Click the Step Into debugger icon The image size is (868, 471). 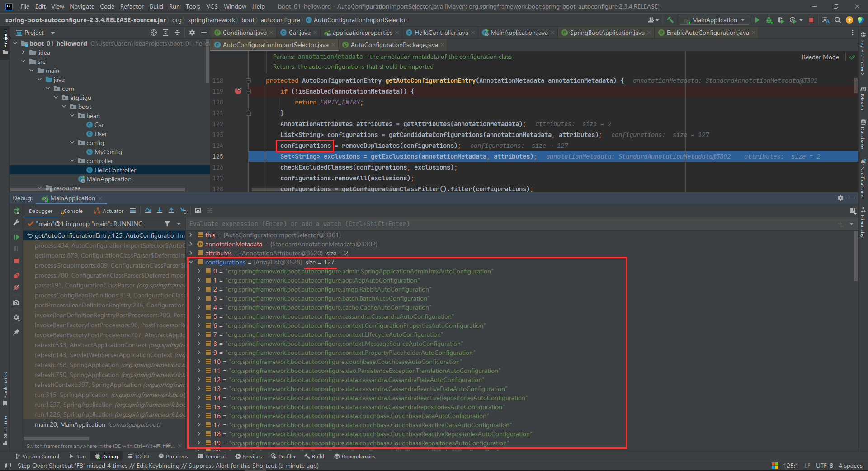point(160,211)
